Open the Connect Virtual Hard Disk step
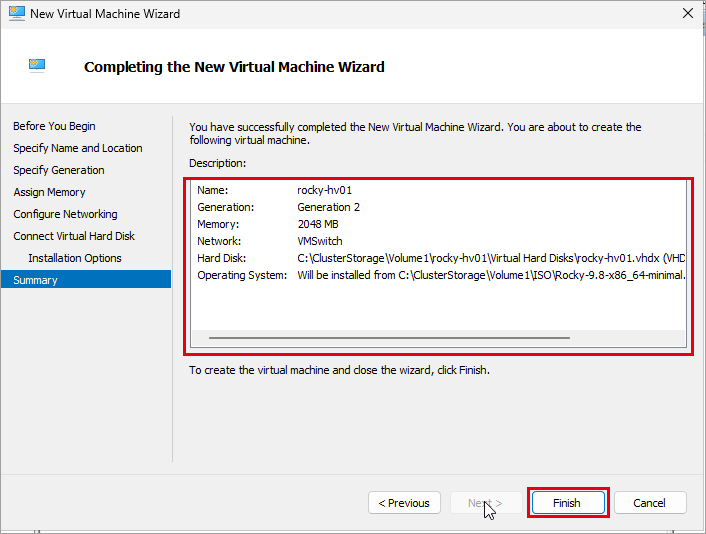This screenshot has height=534, width=706. tap(74, 236)
